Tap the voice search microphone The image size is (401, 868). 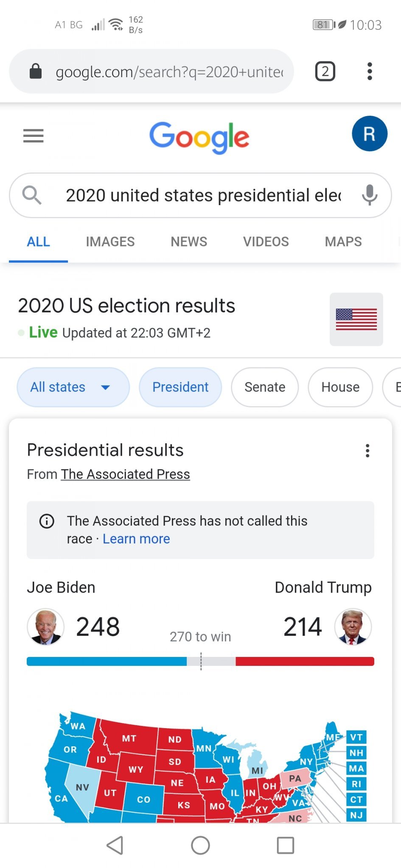[x=369, y=195]
